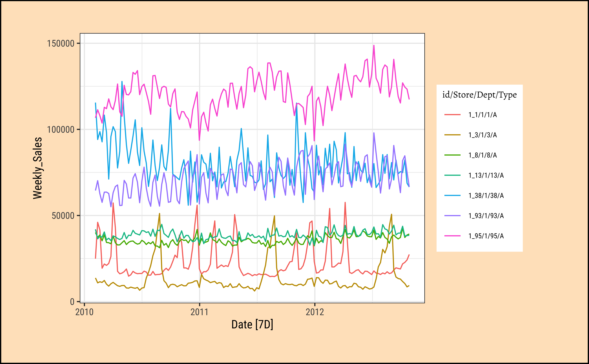
Task: Click the 100000 y-axis tick label
Action: tap(60, 129)
